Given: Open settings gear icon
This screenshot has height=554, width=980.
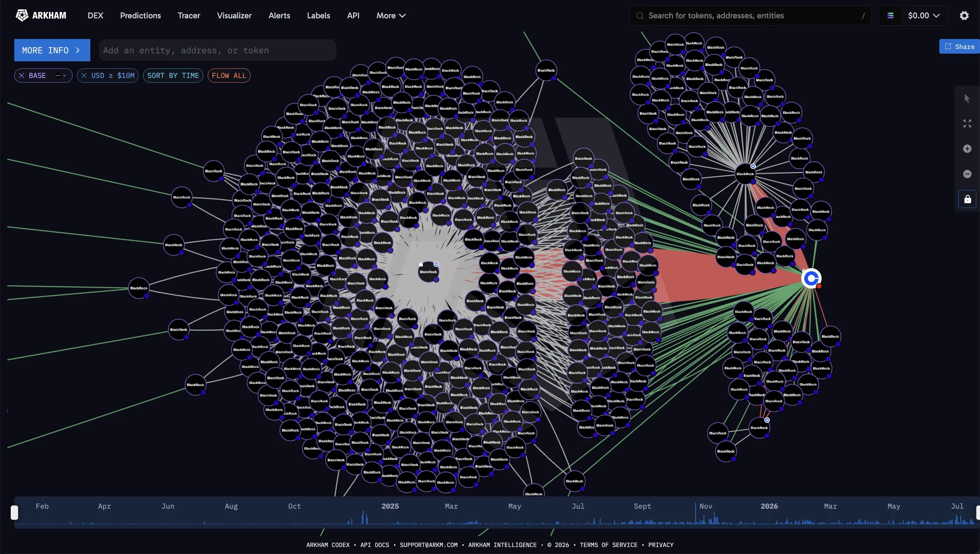Looking at the screenshot, I should [x=964, y=16].
